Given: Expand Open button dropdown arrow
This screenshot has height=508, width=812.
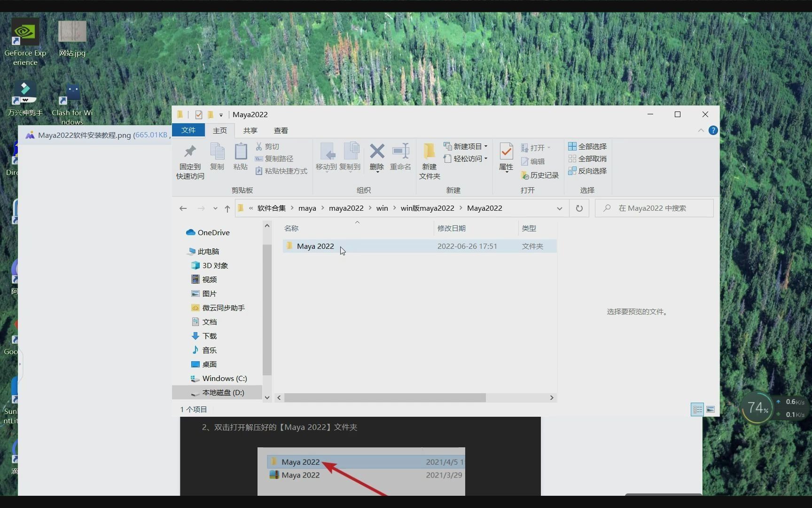Looking at the screenshot, I should pyautogui.click(x=548, y=148).
